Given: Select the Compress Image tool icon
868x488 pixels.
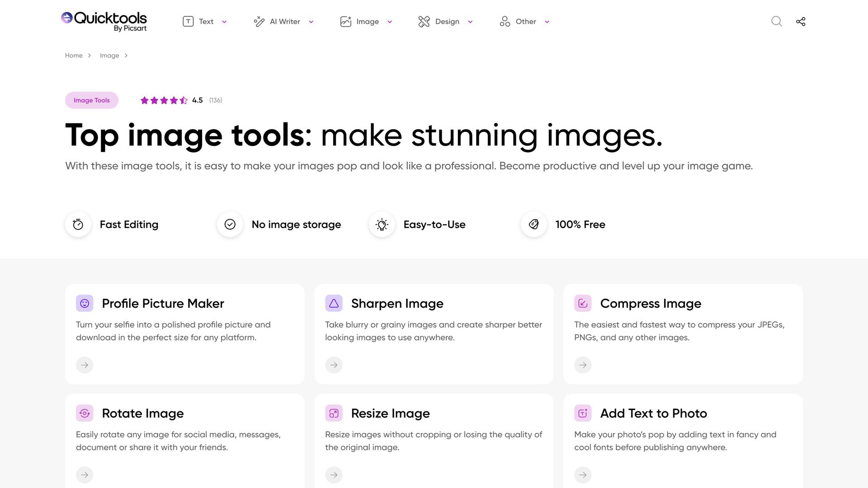Looking at the screenshot, I should pyautogui.click(x=583, y=303).
